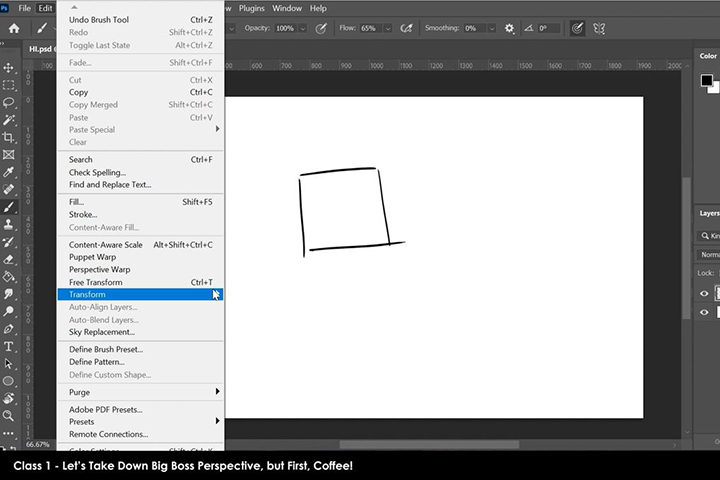
Task: Select the Crop tool
Action: (8, 137)
